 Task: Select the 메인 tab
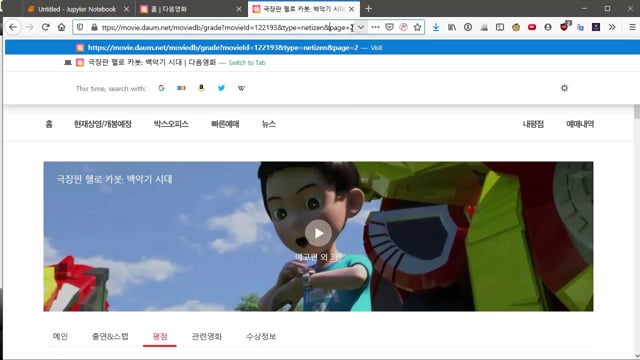60,337
